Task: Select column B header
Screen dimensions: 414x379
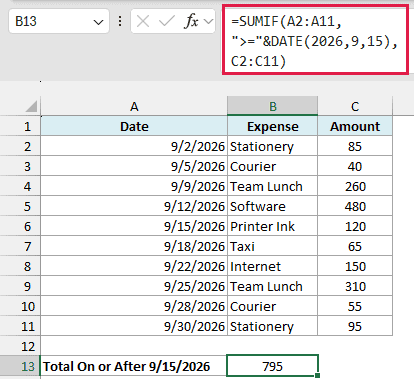Action: pos(273,106)
